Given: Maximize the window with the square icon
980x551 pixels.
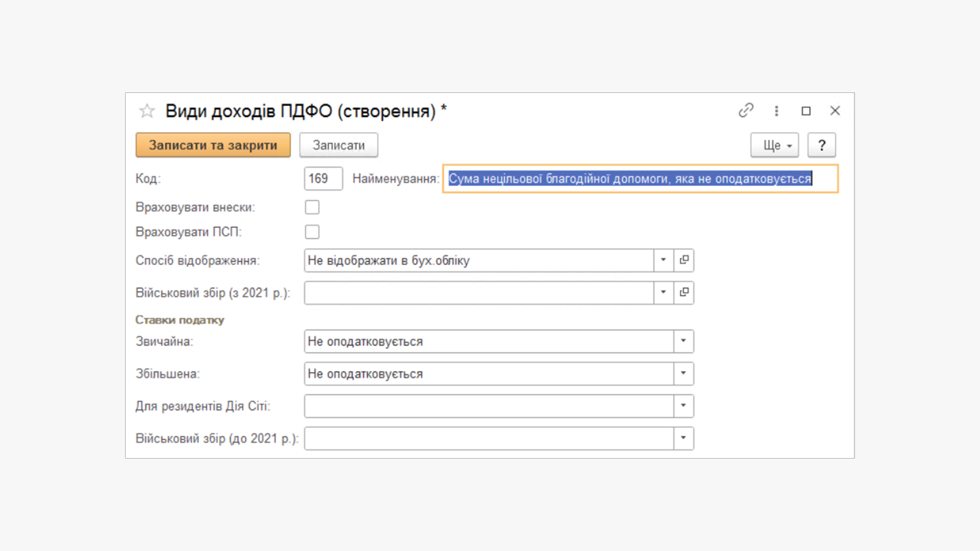Looking at the screenshot, I should pos(806,111).
